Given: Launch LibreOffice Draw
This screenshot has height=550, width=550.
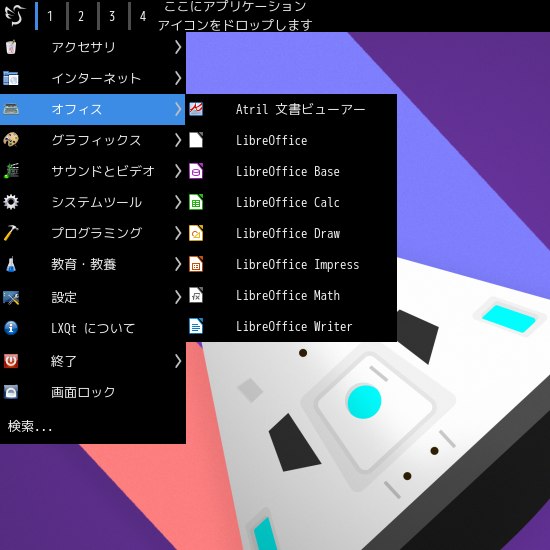Looking at the screenshot, I should tap(291, 233).
